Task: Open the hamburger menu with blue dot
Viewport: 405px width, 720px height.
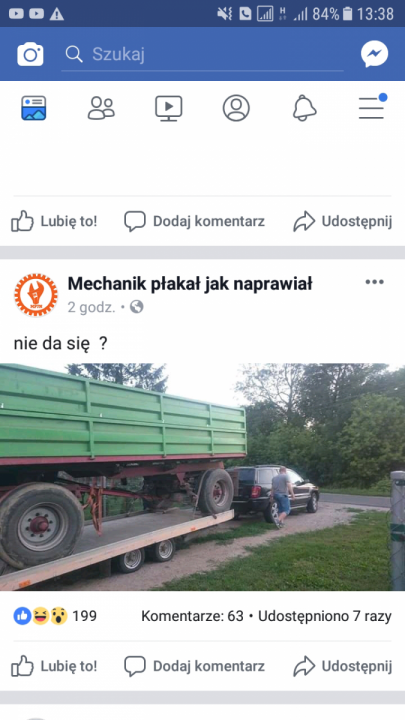Action: [x=372, y=107]
